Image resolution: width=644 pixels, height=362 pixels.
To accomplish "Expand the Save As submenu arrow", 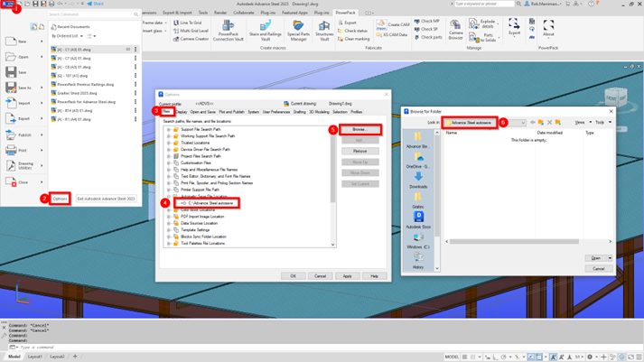I will click(x=42, y=88).
